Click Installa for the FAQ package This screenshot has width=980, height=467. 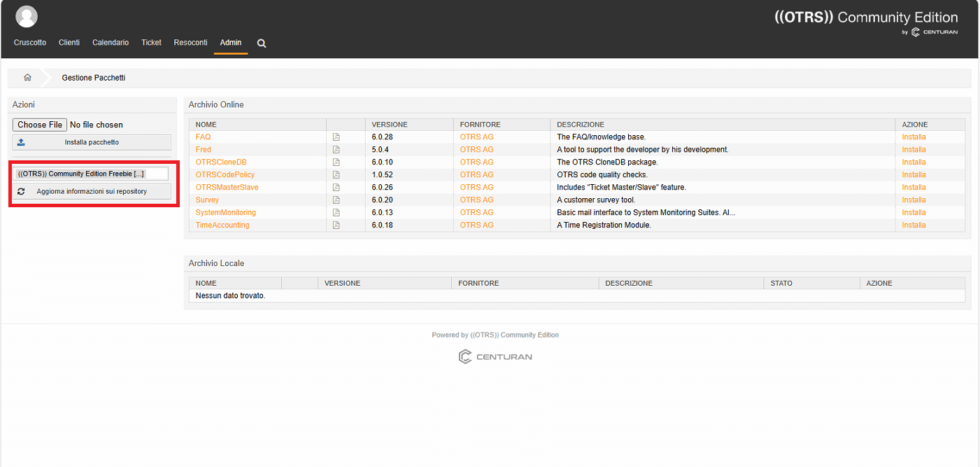pos(914,137)
